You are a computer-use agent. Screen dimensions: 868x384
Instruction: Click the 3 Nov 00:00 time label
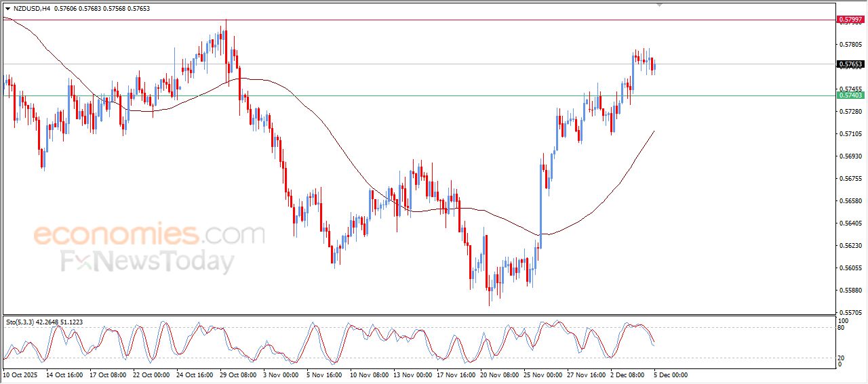click(281, 374)
